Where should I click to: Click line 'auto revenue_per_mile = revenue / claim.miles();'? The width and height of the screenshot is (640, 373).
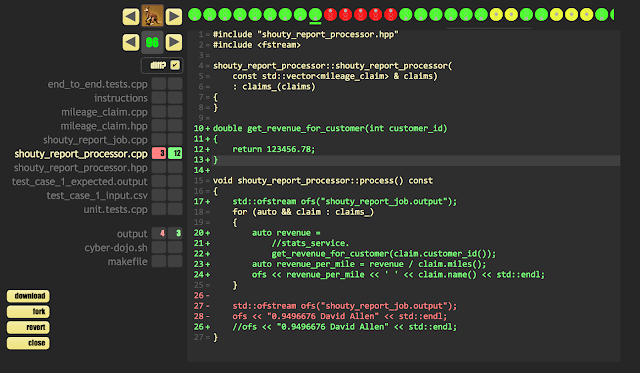tap(369, 264)
